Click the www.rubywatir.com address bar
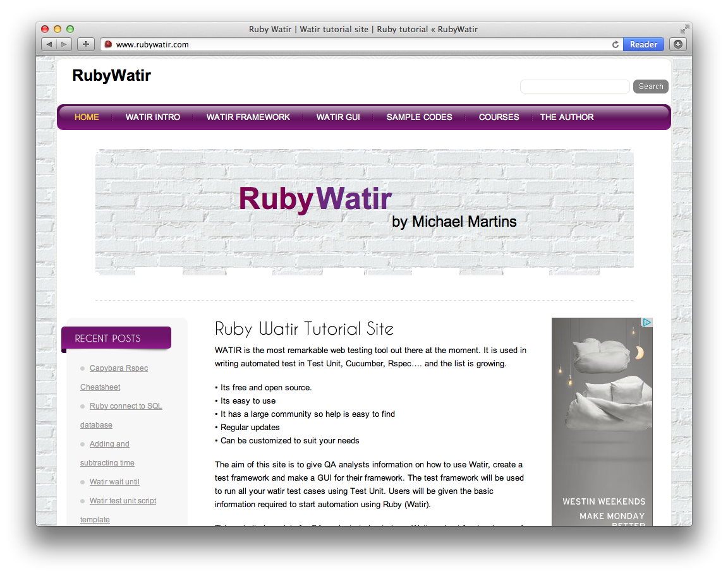 click(361, 45)
